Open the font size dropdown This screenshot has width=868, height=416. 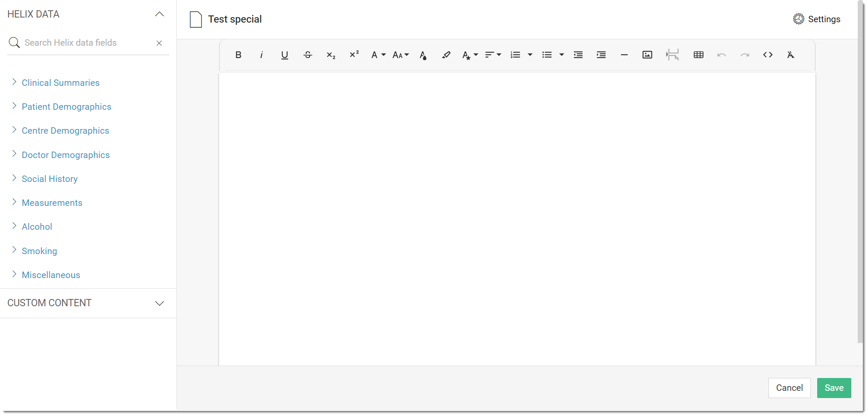pyautogui.click(x=401, y=55)
